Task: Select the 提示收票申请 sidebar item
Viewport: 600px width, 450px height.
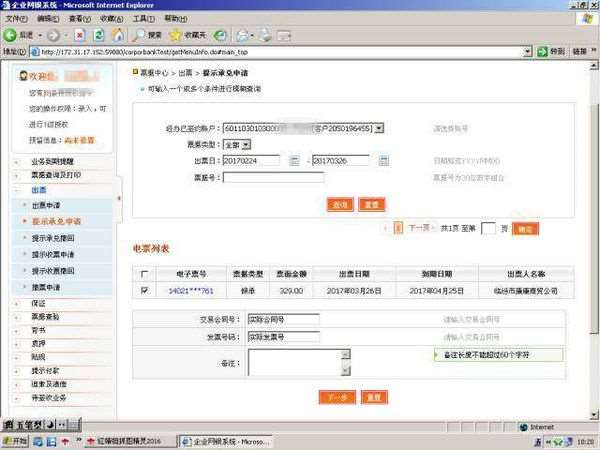Action: tap(53, 254)
